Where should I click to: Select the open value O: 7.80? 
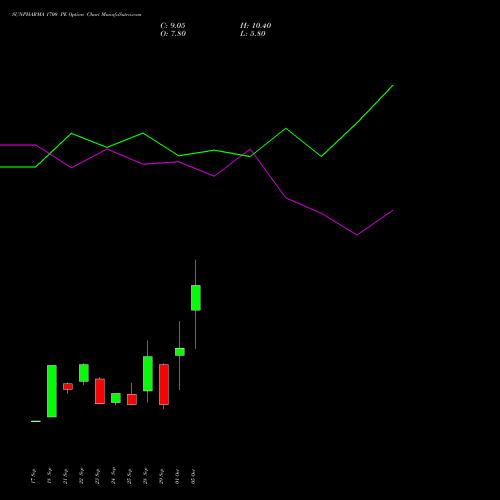point(173,34)
